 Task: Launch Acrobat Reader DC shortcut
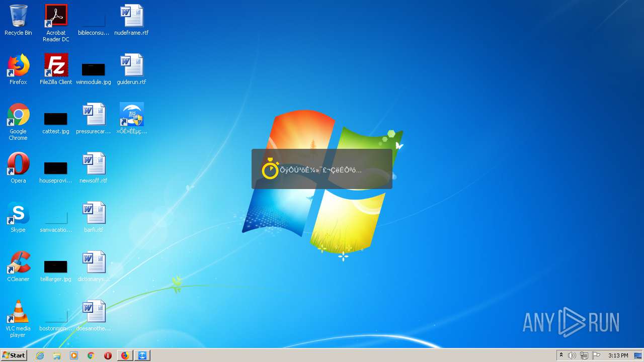56,23
